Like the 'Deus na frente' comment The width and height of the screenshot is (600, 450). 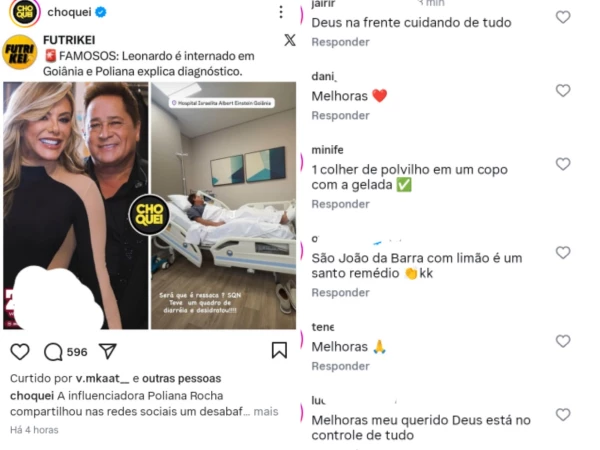click(x=563, y=17)
